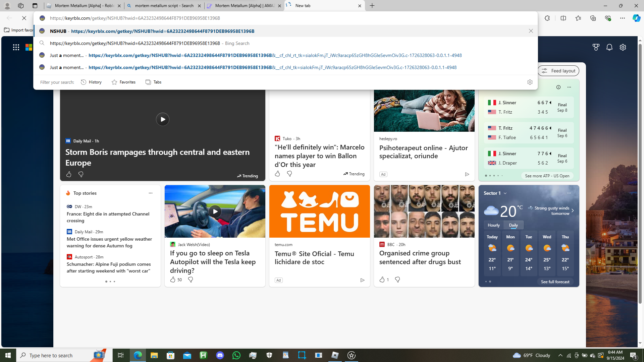644x362 pixels.
Task: Open Import favorites bookmark
Action: (x=19, y=30)
